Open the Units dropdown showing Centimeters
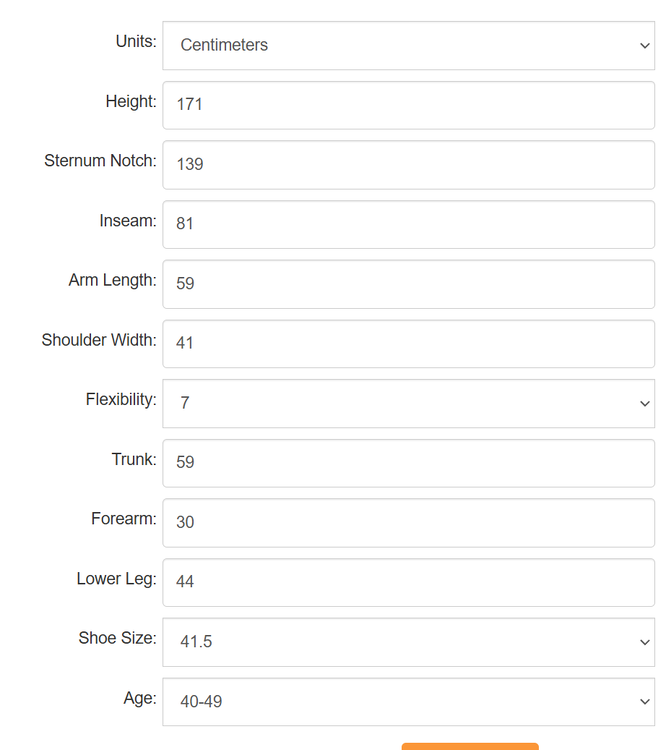This screenshot has width=666, height=750. [x=408, y=46]
